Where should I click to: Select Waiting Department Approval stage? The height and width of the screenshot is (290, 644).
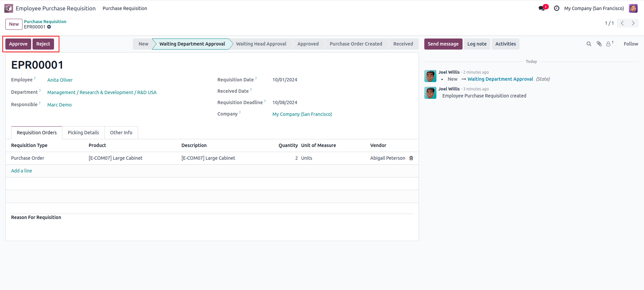192,44
